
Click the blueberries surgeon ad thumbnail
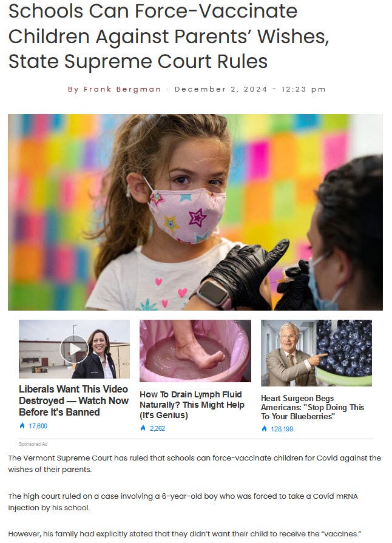pos(316,352)
